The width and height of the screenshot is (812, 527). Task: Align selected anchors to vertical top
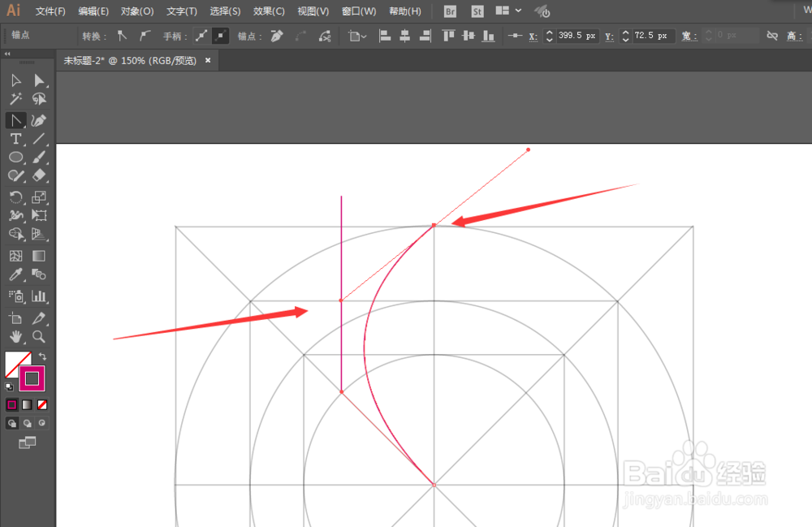(448, 36)
